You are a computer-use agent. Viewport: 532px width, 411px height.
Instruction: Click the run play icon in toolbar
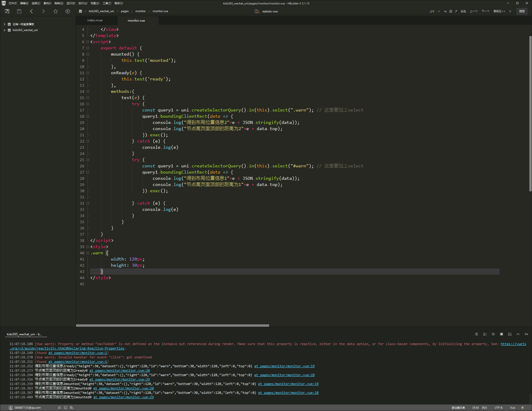tap(68, 11)
